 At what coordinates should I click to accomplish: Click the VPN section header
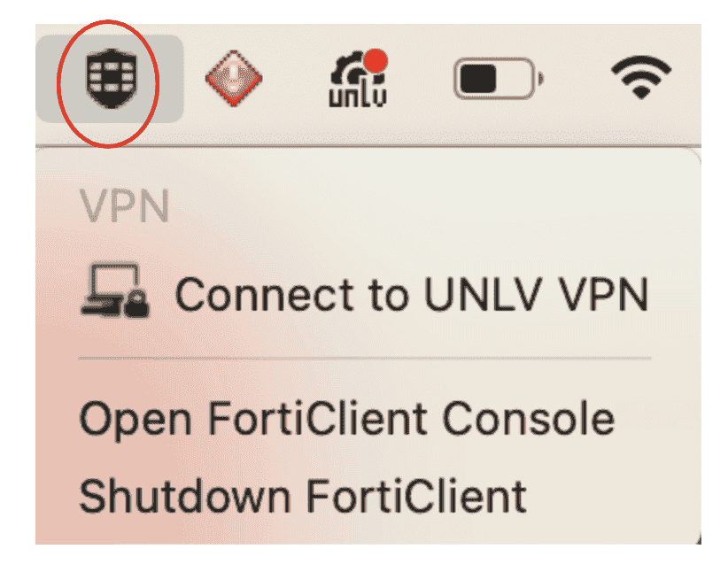[x=123, y=207]
